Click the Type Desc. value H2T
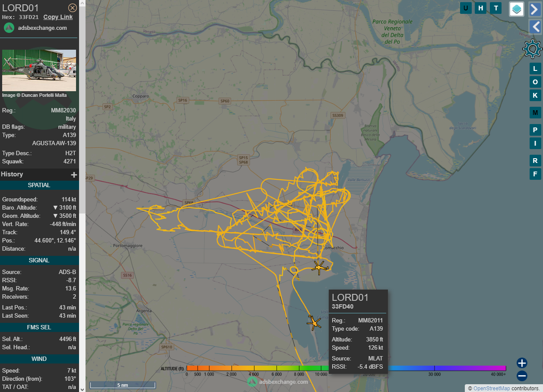The height and width of the screenshot is (392, 543). (x=70, y=153)
